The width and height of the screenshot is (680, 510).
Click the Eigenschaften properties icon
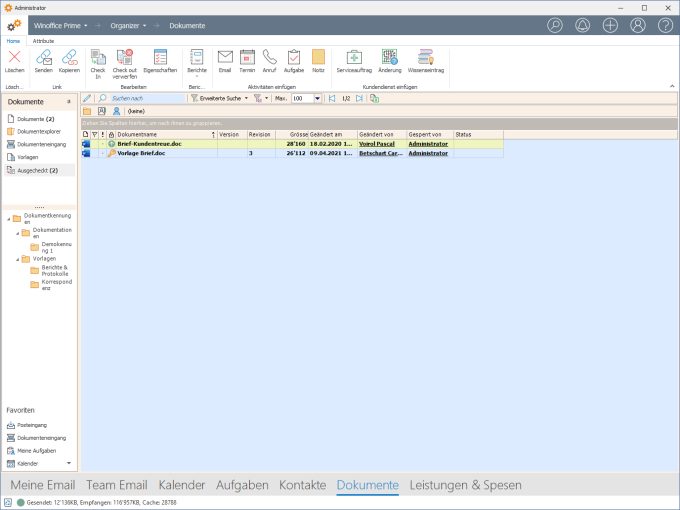(160, 58)
